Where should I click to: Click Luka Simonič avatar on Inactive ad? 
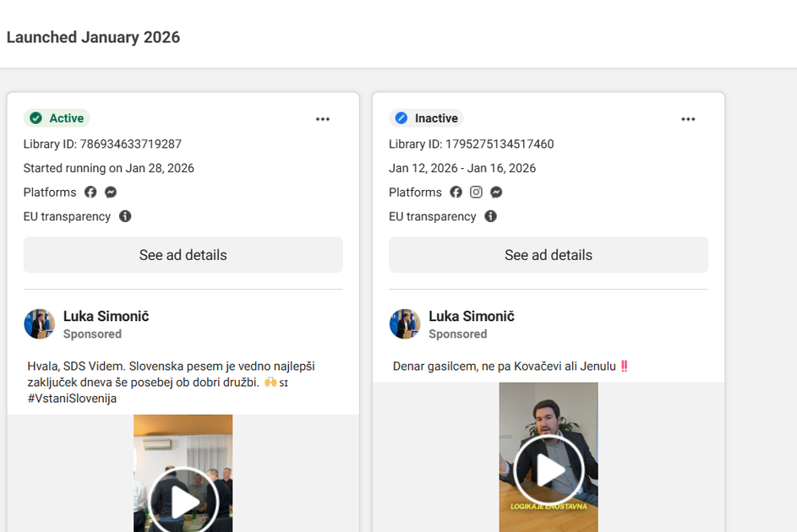pyautogui.click(x=404, y=324)
